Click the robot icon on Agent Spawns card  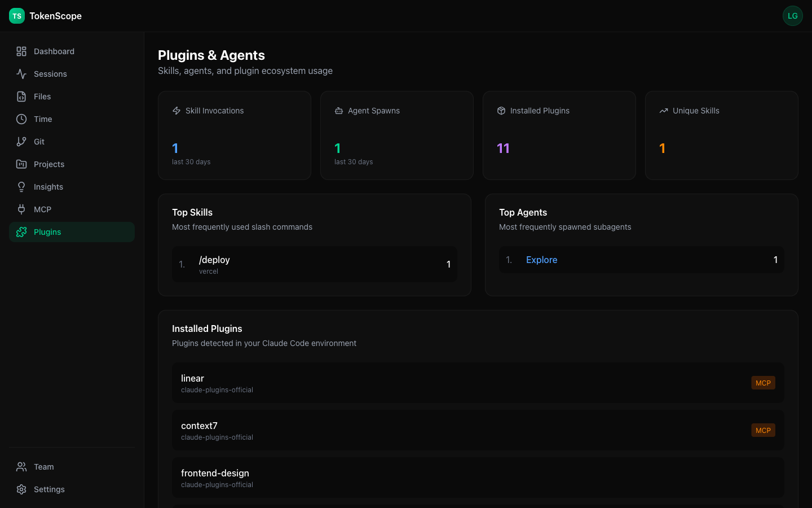click(338, 111)
